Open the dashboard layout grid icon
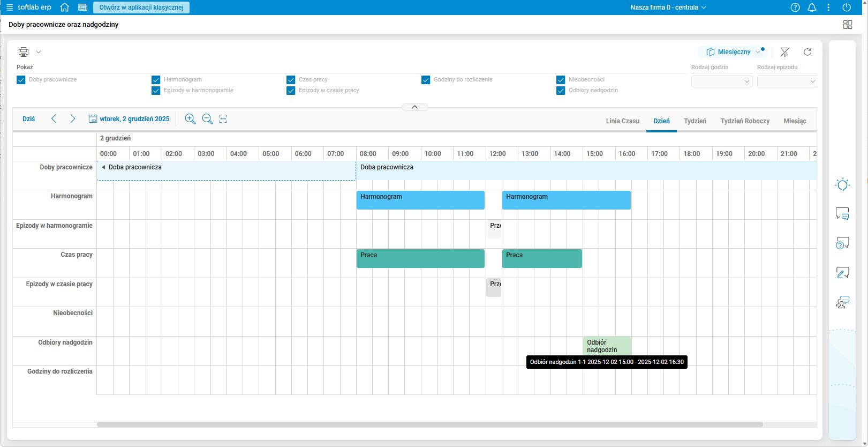The width and height of the screenshot is (868, 447). [848, 25]
